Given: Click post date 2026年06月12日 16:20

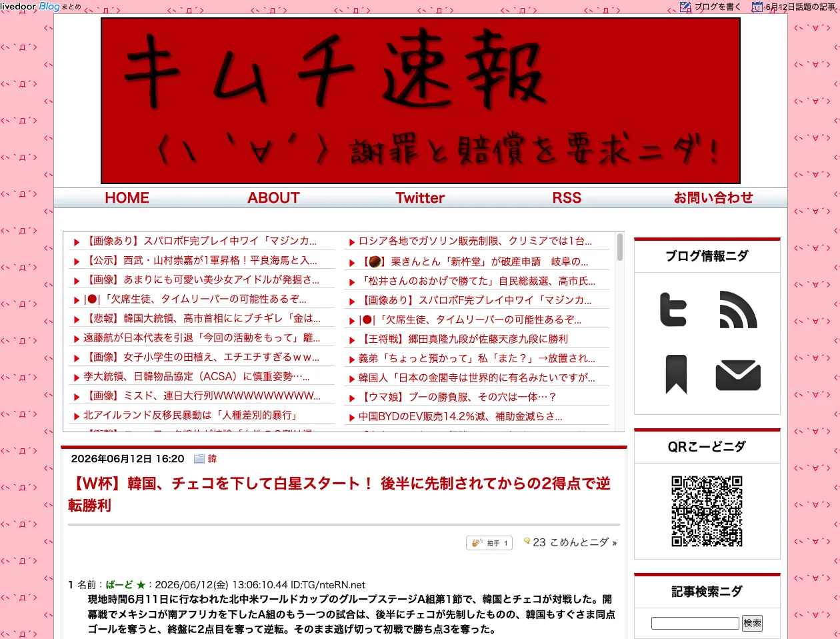Looking at the screenshot, I should [x=127, y=459].
